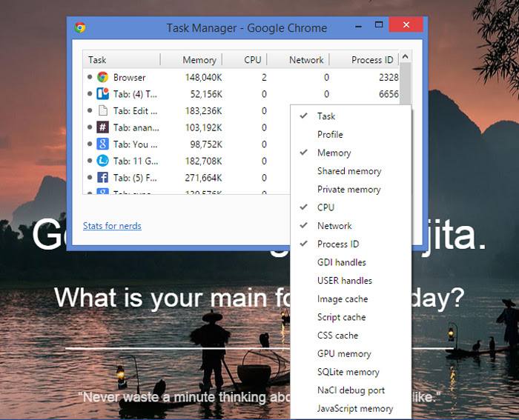Click the round blue icon for 'Tab: 11 G...'
Viewport: 519px width, 420px height.
pos(102,161)
